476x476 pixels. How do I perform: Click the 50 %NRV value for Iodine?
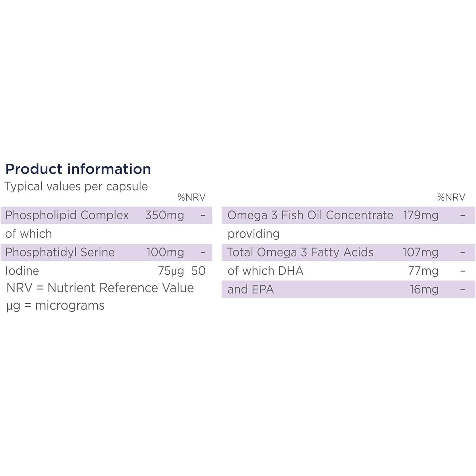tap(198, 271)
